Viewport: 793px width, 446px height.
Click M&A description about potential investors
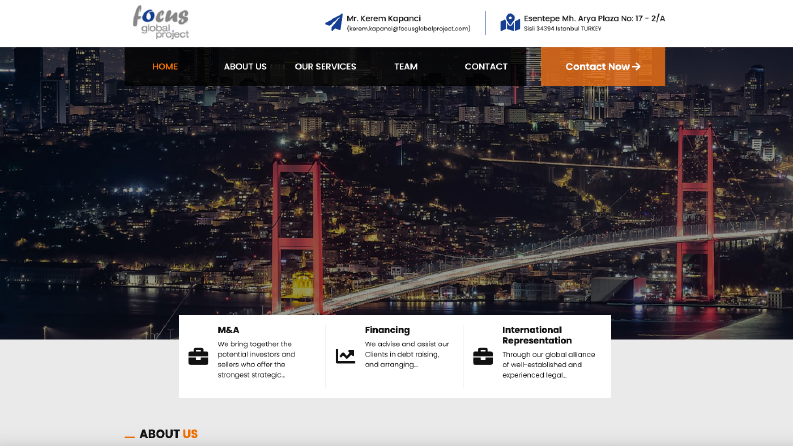click(x=256, y=360)
